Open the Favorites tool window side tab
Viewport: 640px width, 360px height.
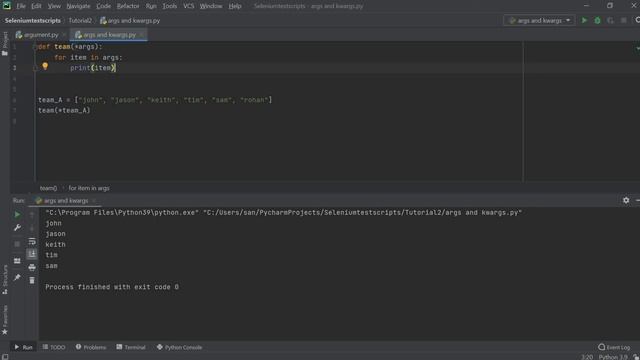coord(5,320)
